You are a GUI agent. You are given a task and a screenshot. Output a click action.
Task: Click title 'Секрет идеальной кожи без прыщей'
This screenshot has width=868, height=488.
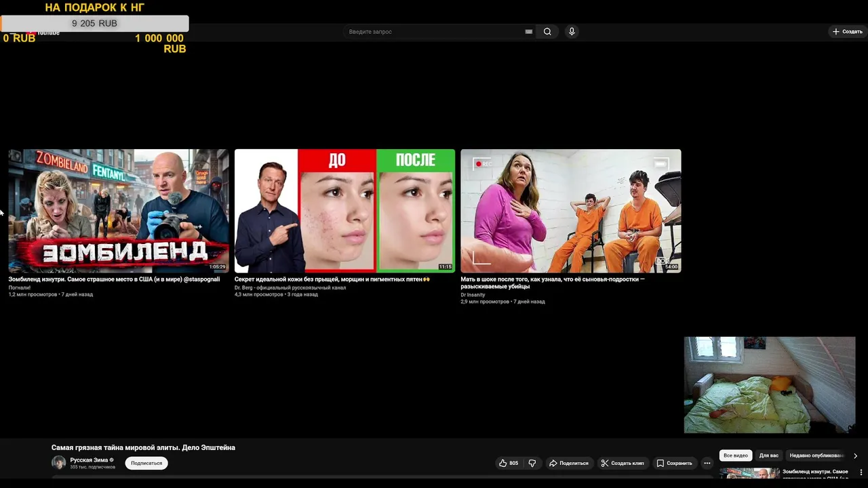[x=332, y=279]
